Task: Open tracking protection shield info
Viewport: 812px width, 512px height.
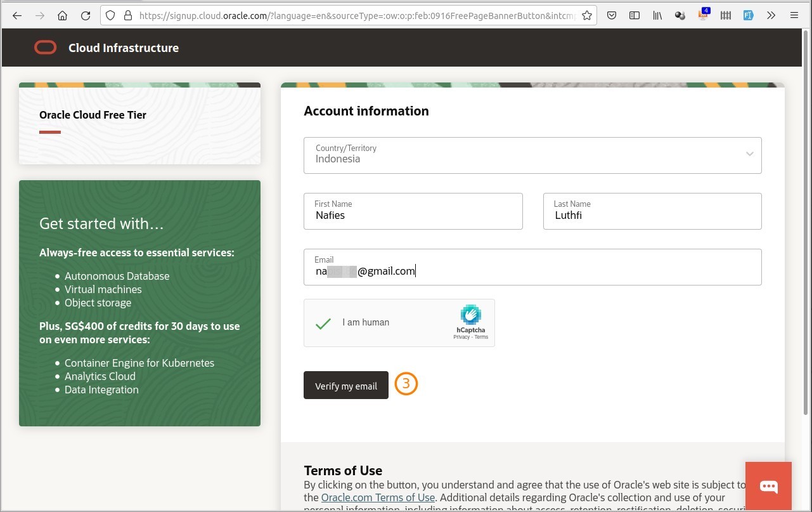Action: 111,16
